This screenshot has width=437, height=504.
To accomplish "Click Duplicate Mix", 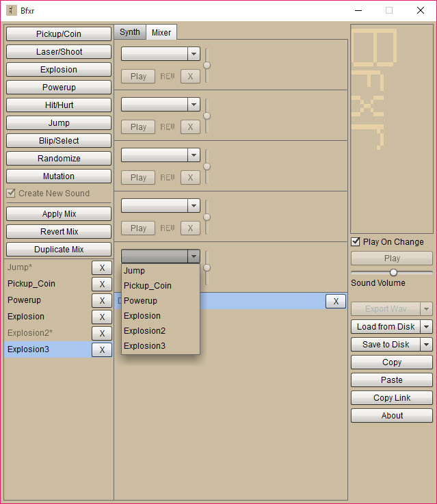I will (x=59, y=250).
